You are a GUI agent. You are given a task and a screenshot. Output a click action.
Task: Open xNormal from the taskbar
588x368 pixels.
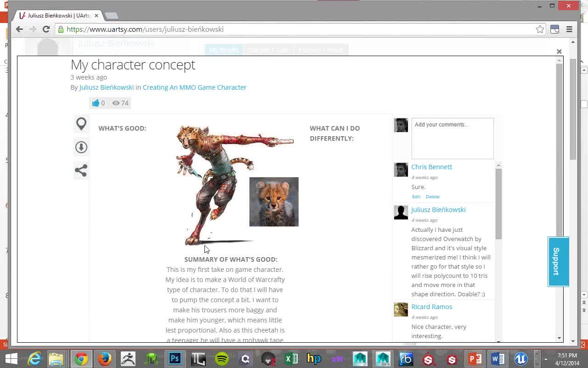tap(337, 359)
